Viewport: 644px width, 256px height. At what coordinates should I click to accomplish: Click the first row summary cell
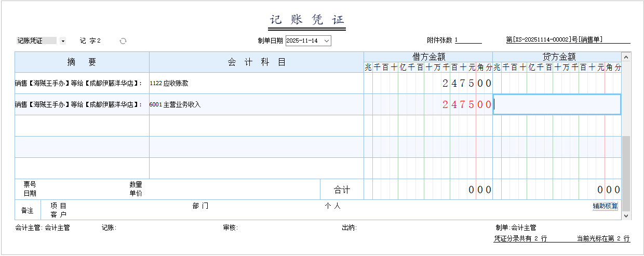(x=82, y=83)
